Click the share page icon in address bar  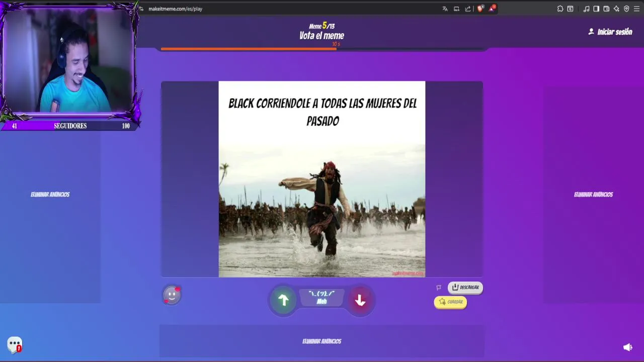(x=468, y=9)
